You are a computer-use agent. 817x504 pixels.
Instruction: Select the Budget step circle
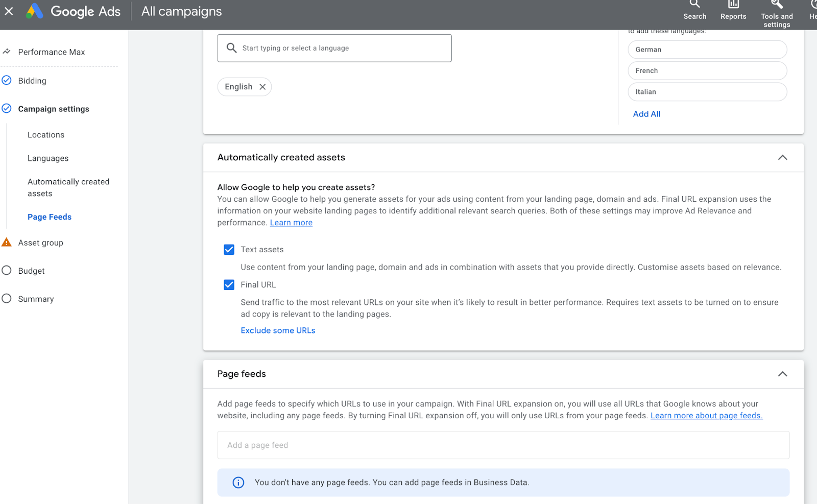(7, 271)
